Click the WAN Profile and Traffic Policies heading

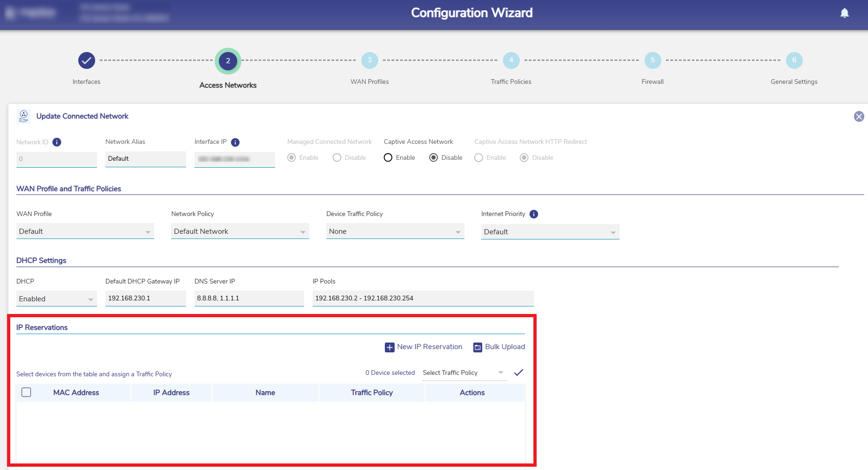[69, 189]
